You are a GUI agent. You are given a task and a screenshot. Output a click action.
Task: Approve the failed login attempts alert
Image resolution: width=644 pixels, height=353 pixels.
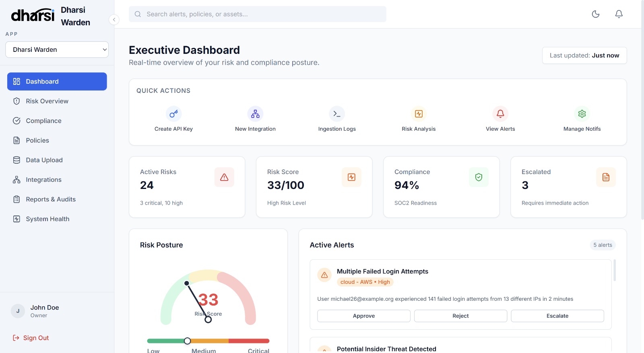point(363,316)
